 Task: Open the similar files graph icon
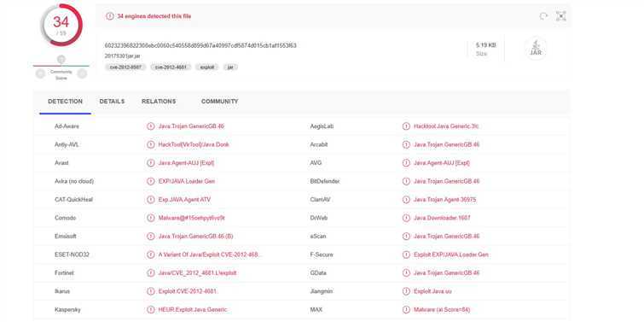pos(561,16)
